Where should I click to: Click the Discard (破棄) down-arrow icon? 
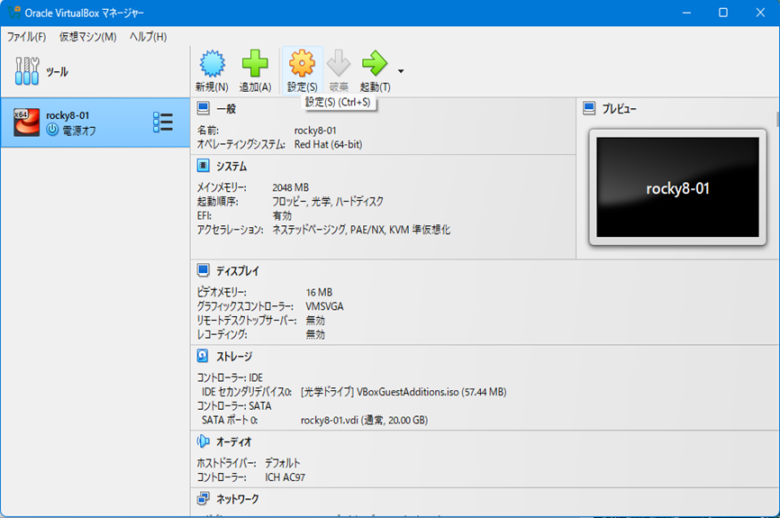(339, 64)
